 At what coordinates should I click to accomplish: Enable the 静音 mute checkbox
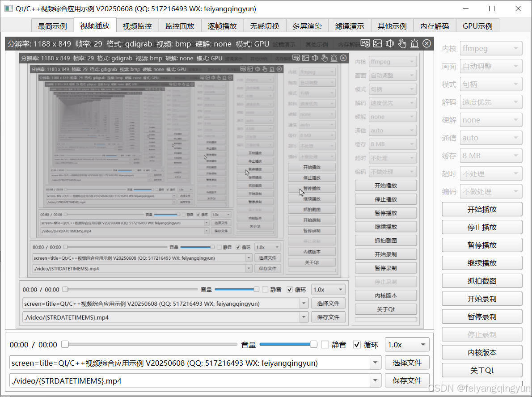[x=325, y=345]
